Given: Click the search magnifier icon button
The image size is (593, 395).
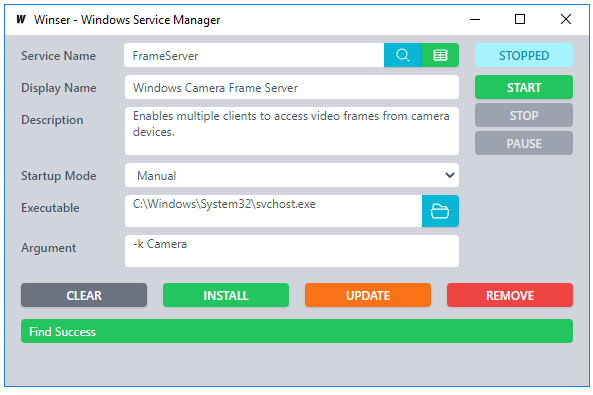Looking at the screenshot, I should click(x=403, y=55).
